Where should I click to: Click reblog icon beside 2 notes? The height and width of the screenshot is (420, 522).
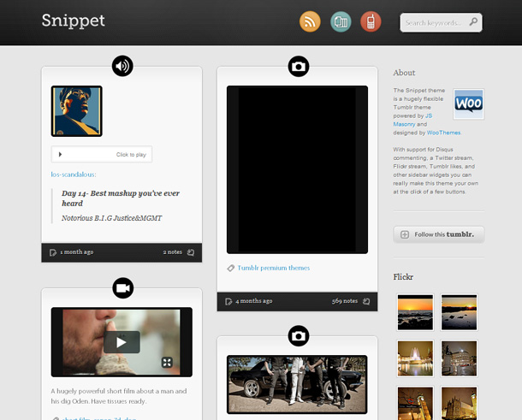click(x=191, y=252)
